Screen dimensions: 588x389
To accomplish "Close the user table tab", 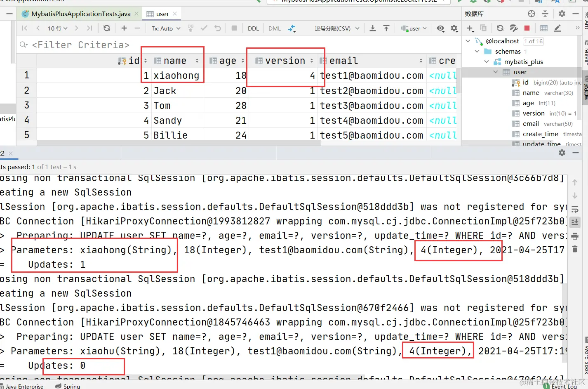I will tap(175, 14).
